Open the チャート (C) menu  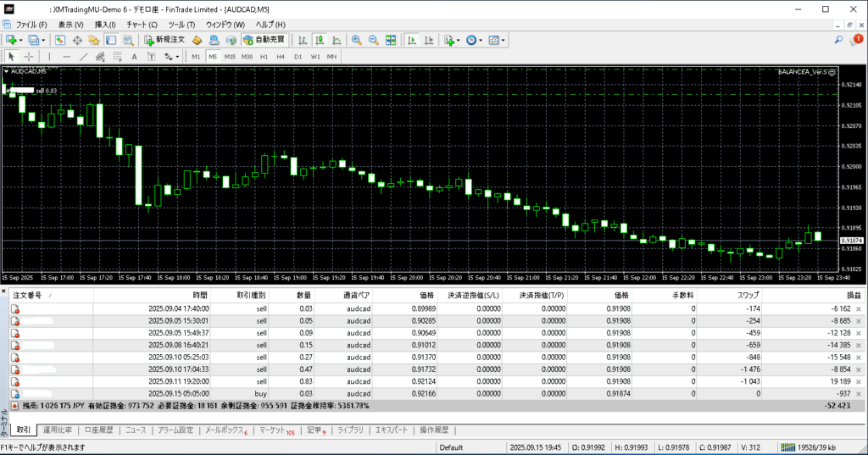point(142,25)
